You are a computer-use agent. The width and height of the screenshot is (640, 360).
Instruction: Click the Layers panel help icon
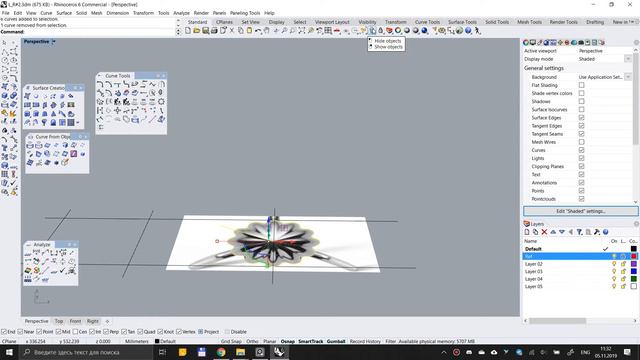(x=606, y=232)
